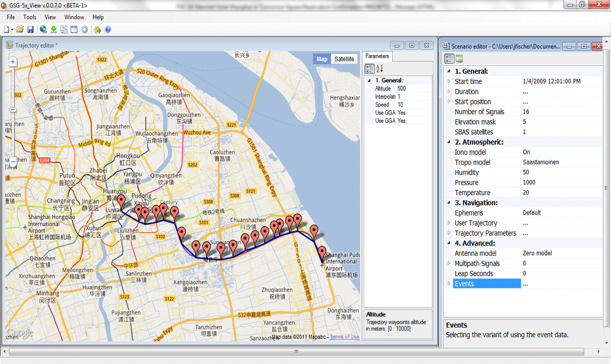Click the map zoom slider handle
Screen dimensions: 611x364
[x=13, y=110]
